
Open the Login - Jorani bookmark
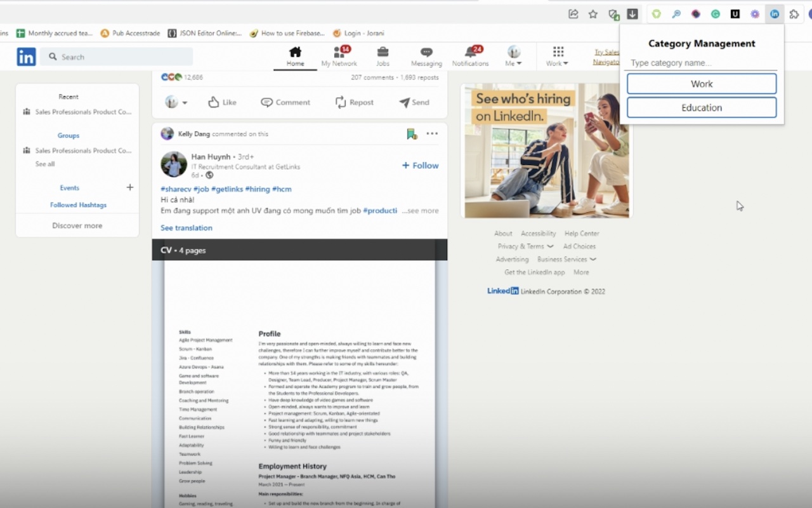(x=358, y=33)
